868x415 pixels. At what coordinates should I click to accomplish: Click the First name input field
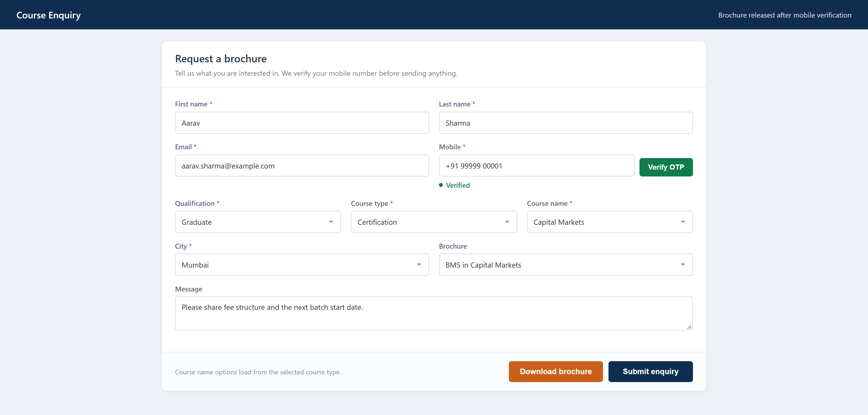301,123
